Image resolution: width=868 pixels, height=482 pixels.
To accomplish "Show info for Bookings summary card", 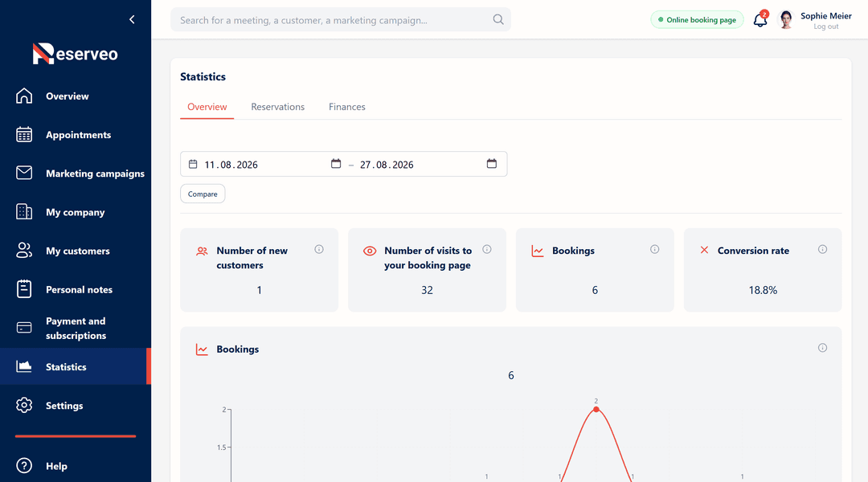I will click(654, 250).
